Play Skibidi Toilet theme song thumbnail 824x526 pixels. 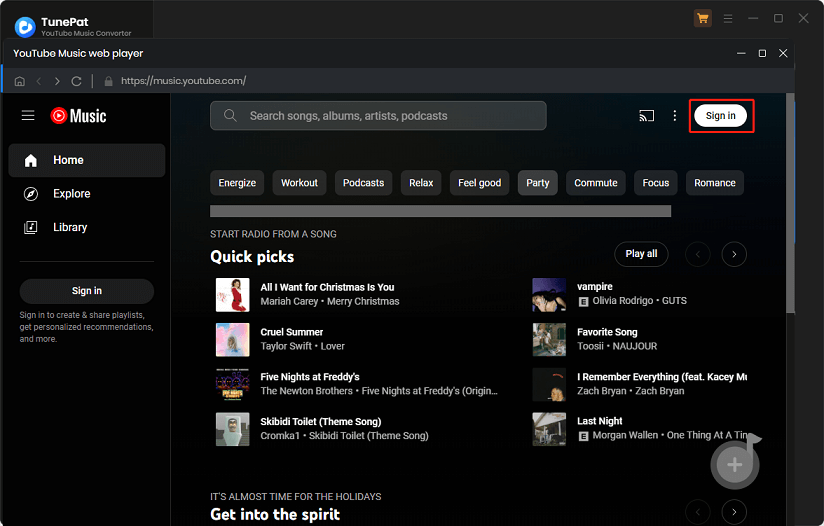pyautogui.click(x=233, y=429)
